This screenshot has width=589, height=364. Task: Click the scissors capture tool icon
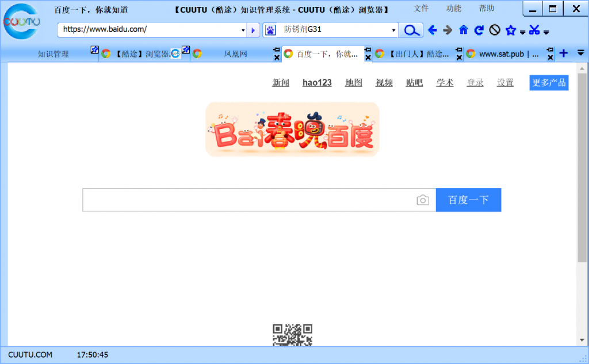tap(534, 30)
